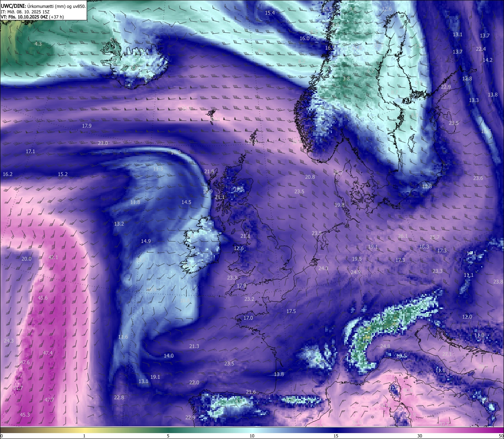The width and height of the screenshot is (504, 439).
Task: Click the 16.0 value label
Action: [304, 38]
